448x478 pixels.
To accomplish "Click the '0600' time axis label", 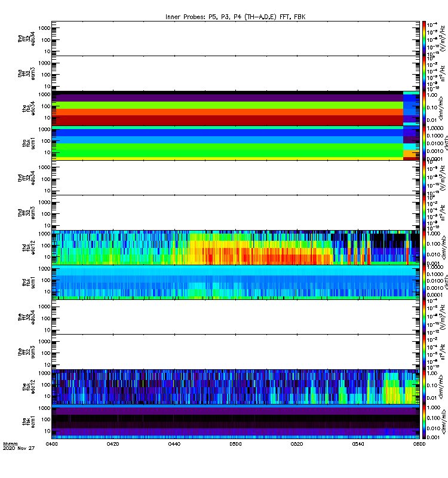I will pyautogui.click(x=419, y=444).
